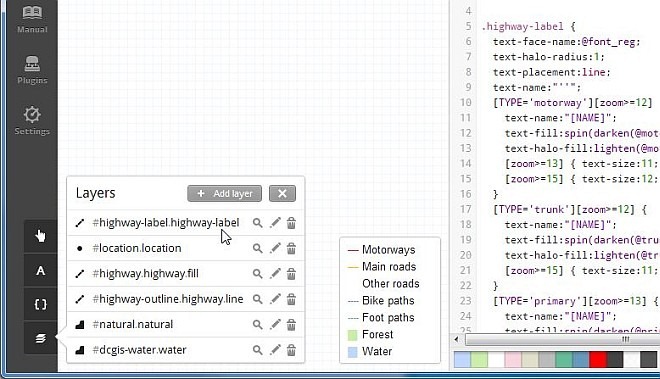Select the #natural.natural layer name
Screen dimensions: 660x379
click(x=133, y=324)
